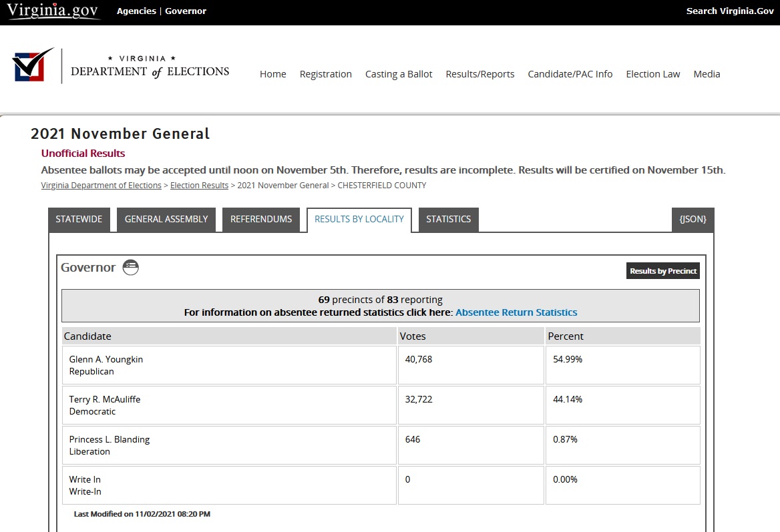Select the Terry R. McAuliffe candidate cell
Image resolution: width=780 pixels, height=532 pixels.
tap(229, 405)
